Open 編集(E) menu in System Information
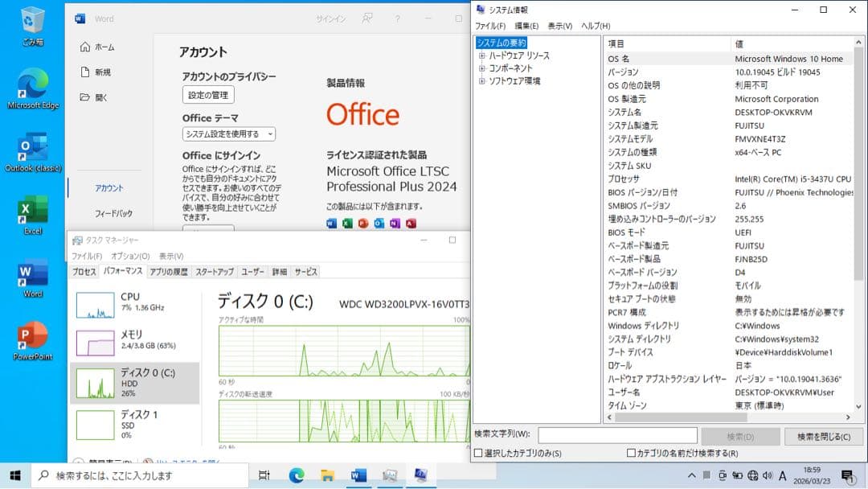Viewport: 868px width, 489px height. 526,26
